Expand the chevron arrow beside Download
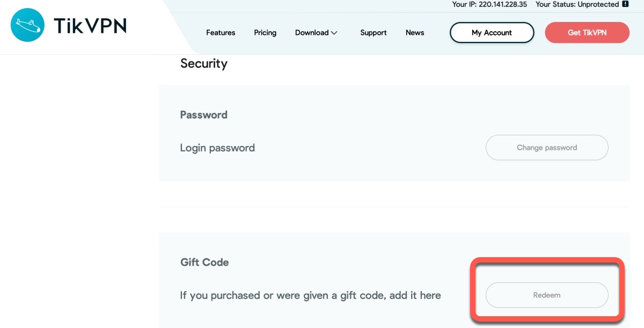The height and width of the screenshot is (328, 644). pos(334,33)
